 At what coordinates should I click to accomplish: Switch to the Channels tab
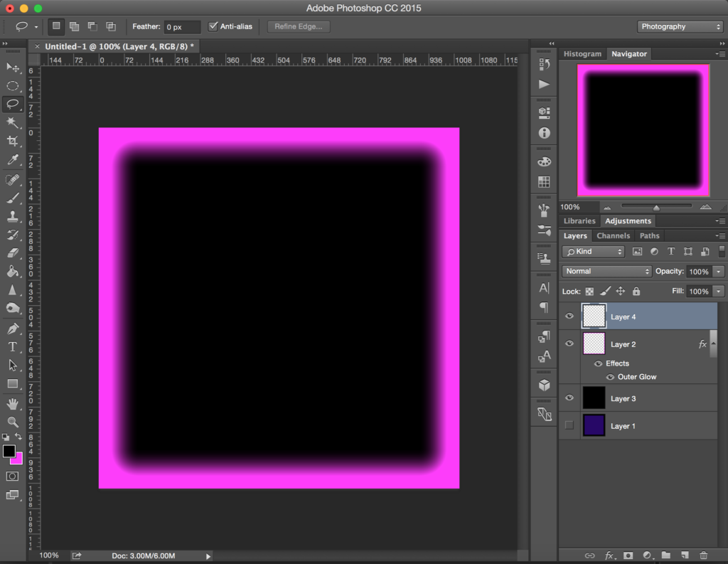point(613,236)
